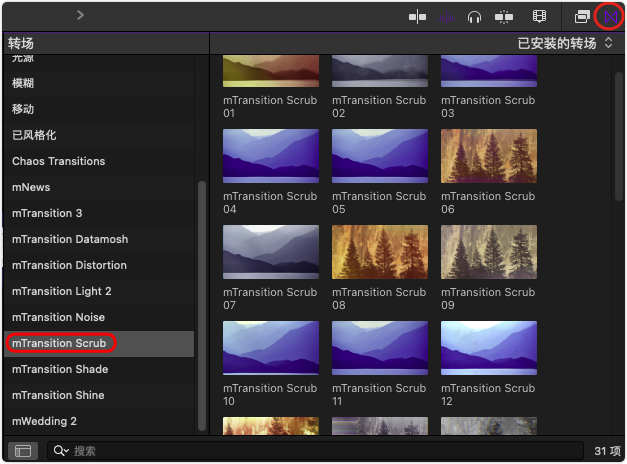Image resolution: width=627 pixels, height=464 pixels.
Task: Open the effects browser icon
Action: 582,17
